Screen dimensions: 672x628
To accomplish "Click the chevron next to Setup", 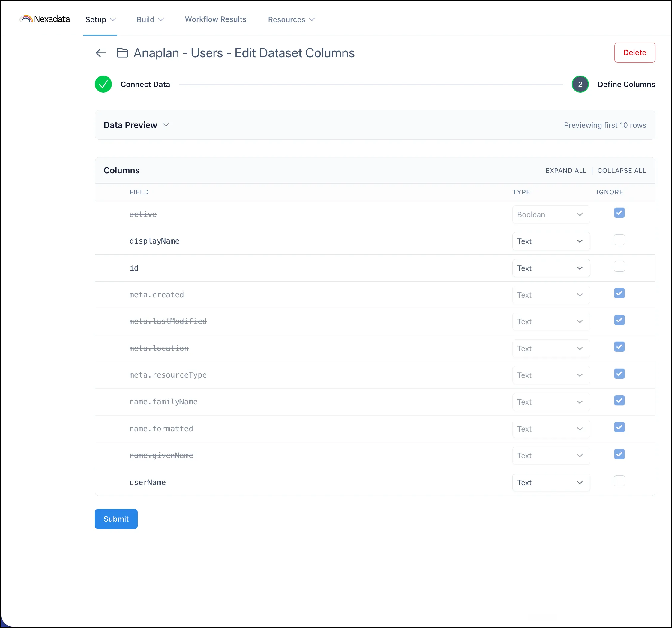I will pyautogui.click(x=113, y=19).
